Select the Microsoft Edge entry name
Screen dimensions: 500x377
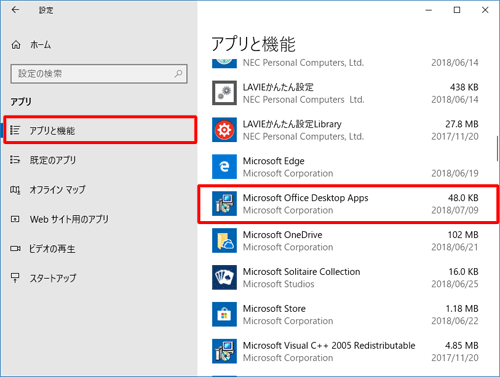click(x=273, y=161)
